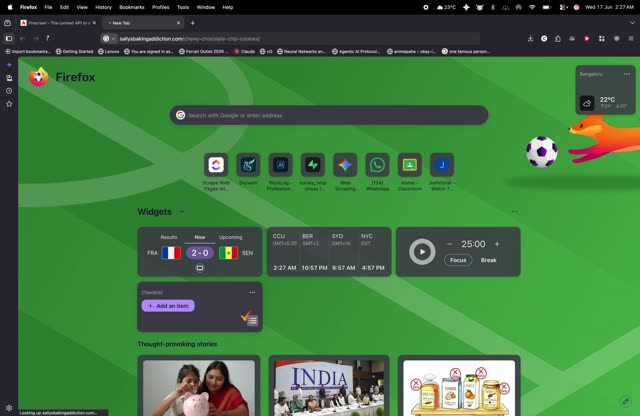The image size is (640, 416).
Task: Collapse the Widgets section chevron
Action: tap(182, 211)
